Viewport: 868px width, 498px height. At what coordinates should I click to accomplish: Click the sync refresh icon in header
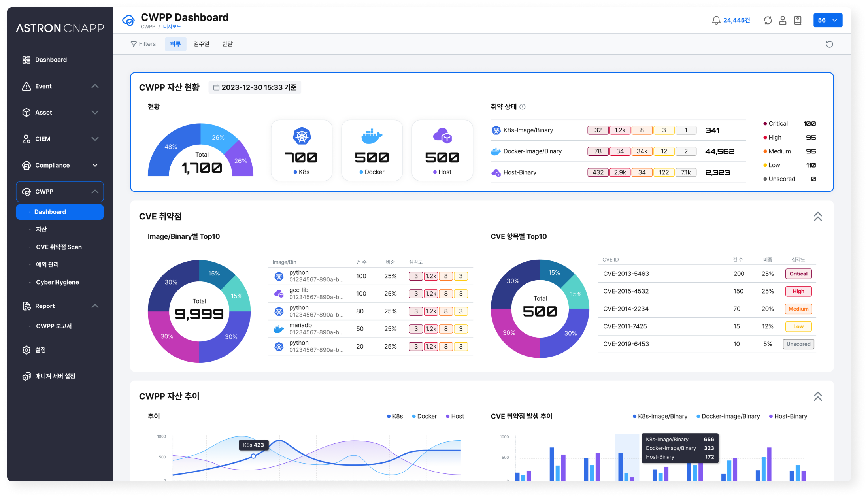768,20
